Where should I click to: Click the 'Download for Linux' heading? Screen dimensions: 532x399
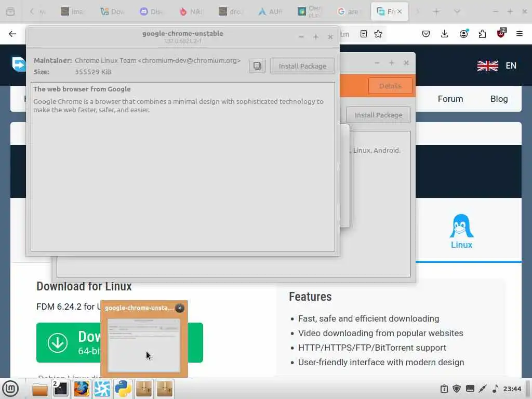(x=84, y=286)
